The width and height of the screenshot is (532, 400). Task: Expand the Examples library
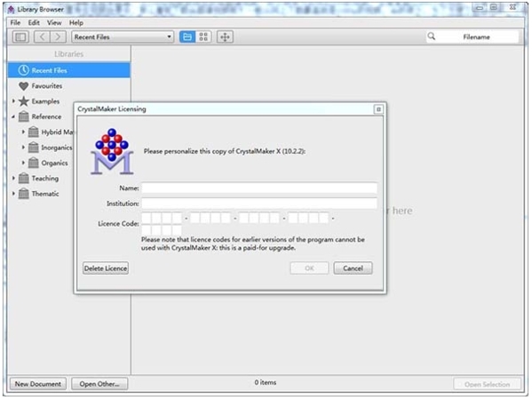pos(13,101)
